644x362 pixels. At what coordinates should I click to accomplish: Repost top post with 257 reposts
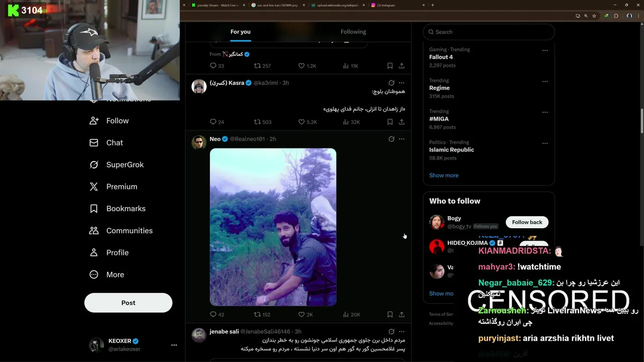[262, 65]
